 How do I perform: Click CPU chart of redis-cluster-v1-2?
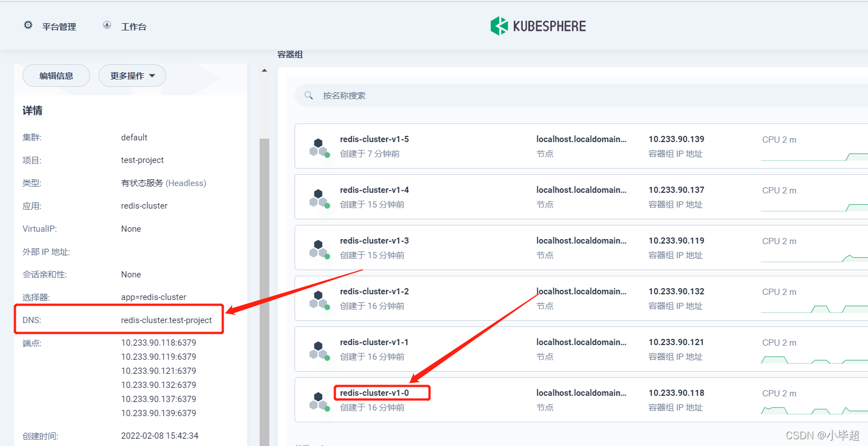(814, 308)
